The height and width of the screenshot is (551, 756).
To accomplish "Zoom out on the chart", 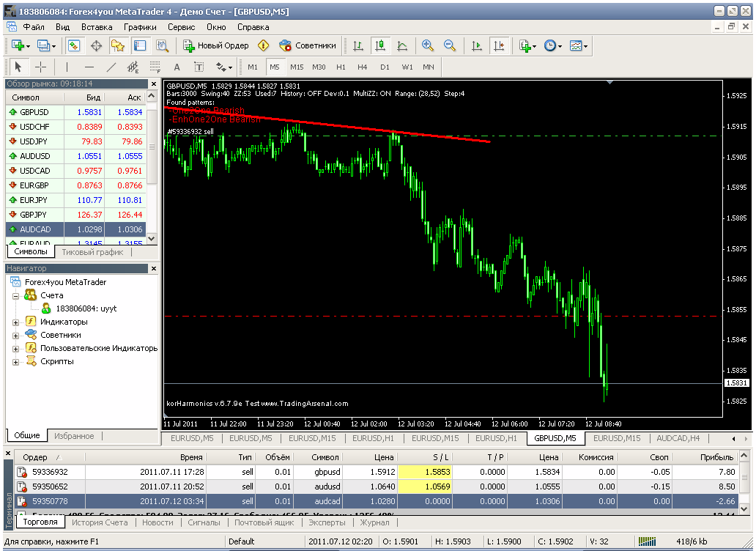I will [449, 45].
